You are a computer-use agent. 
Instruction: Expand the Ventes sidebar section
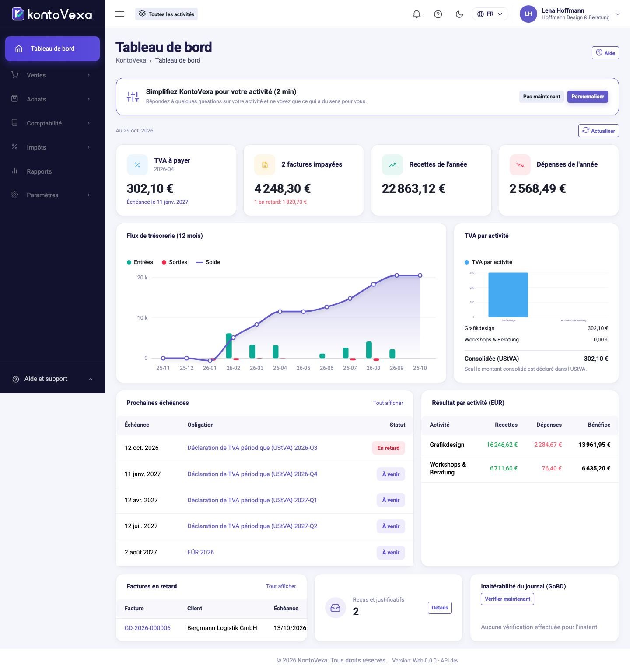pyautogui.click(x=52, y=75)
